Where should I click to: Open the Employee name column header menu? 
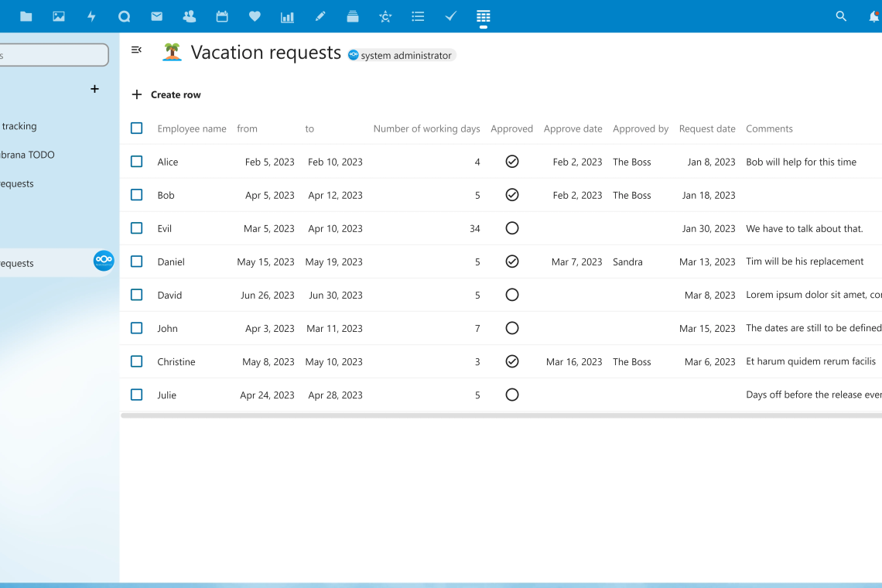point(191,128)
